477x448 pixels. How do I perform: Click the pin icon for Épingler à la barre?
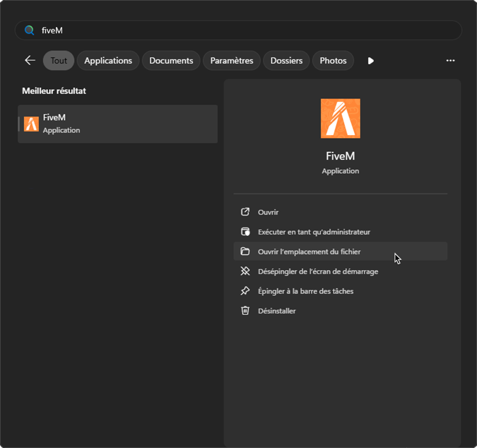245,291
